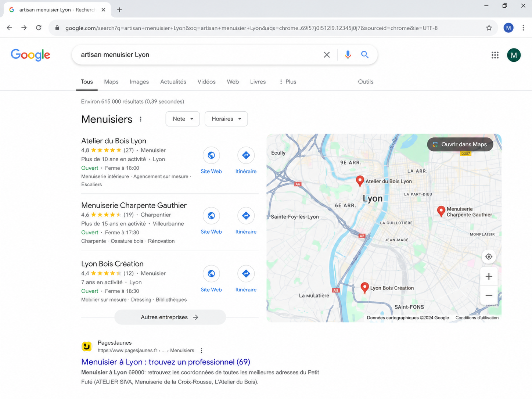Open the Lyon Bois Création listing
Screen dimensions: 532x399
click(112, 264)
